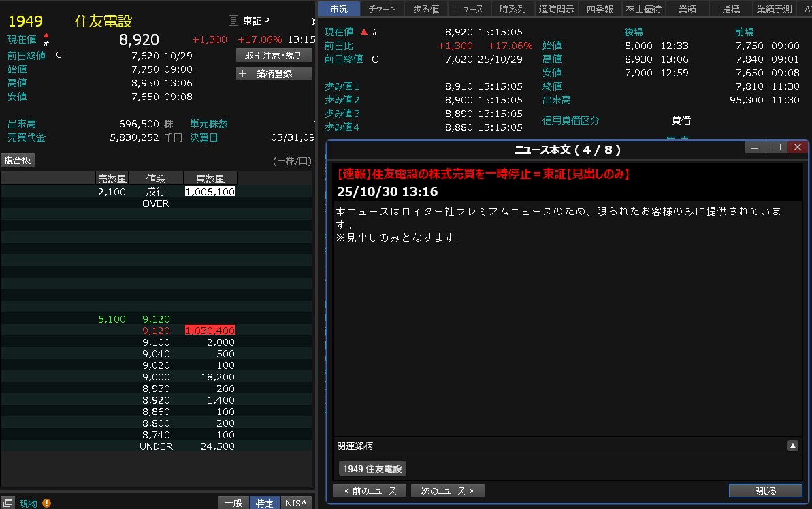Click the window icon at bottom-left corner
Screen dimensions: 812x509
coord(8,503)
